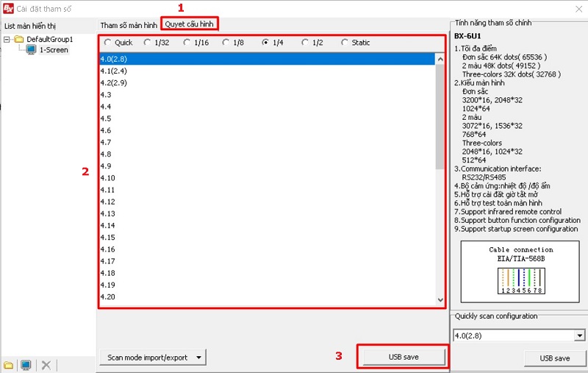Select scan entry 4.2(2.9)

tap(267, 83)
